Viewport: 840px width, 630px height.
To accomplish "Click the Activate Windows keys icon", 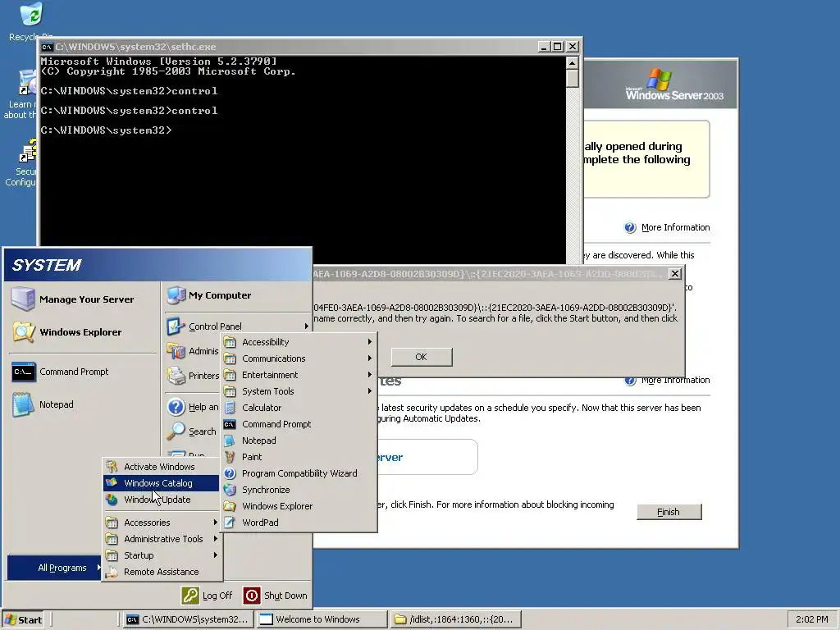I will (112, 467).
